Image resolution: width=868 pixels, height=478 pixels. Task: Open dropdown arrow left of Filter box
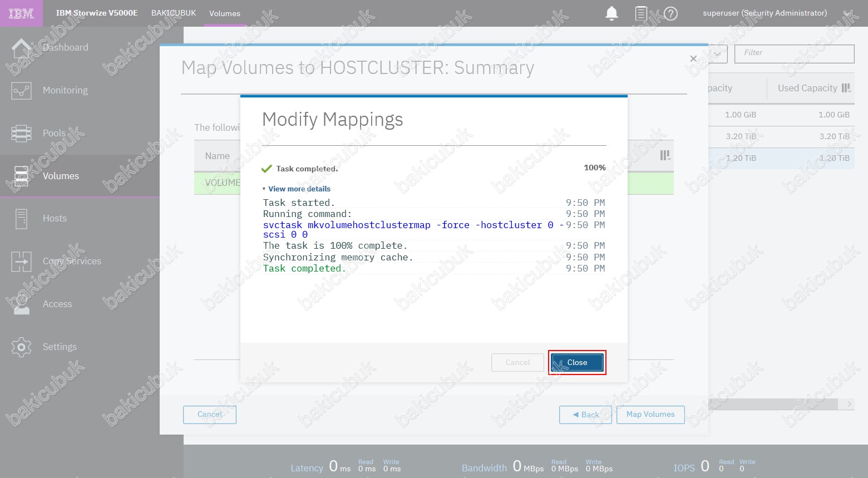717,54
